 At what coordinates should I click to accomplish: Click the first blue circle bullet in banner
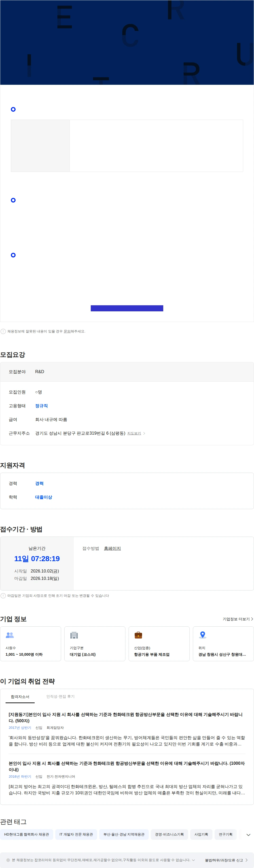click(13, 109)
